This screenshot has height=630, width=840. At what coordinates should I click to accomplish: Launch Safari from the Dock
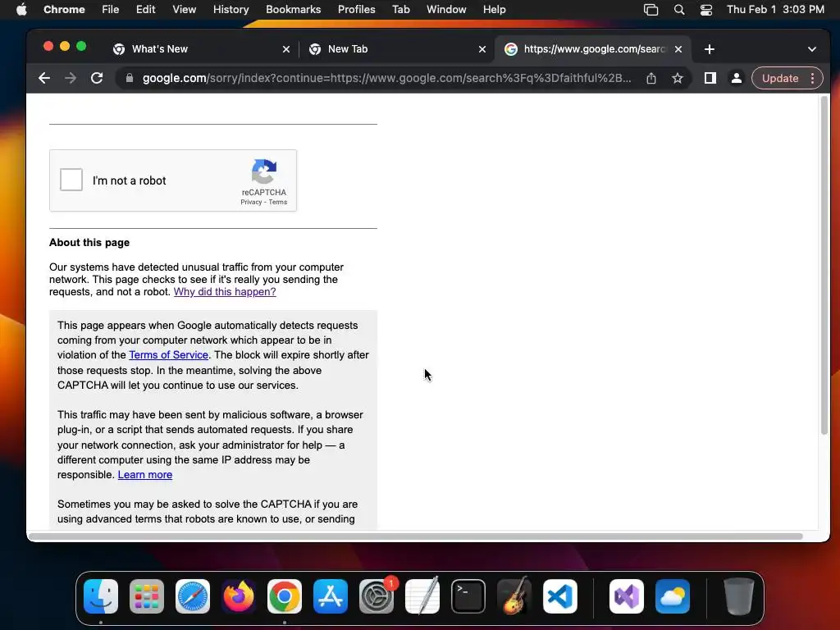point(193,596)
